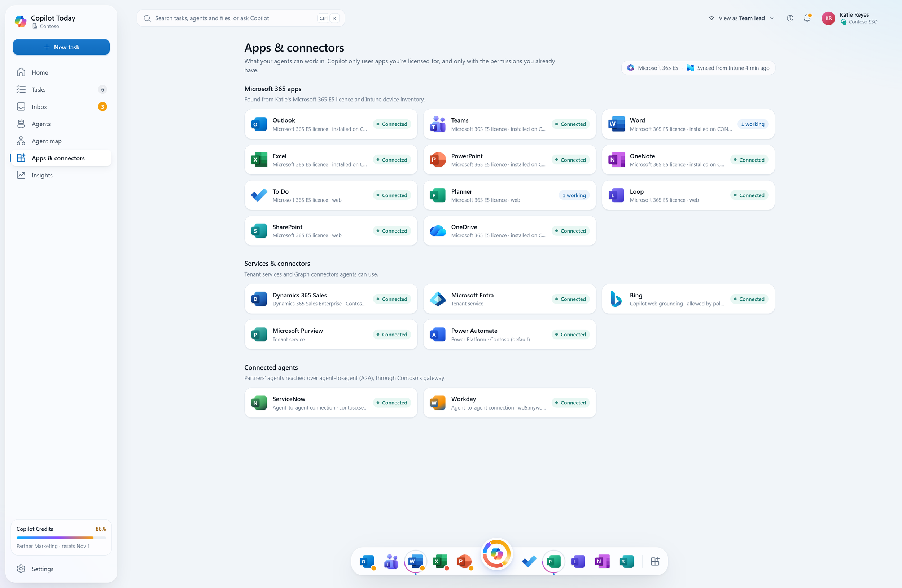Viewport: 902px width, 588px height.
Task: Click the central Copilot orb in dock
Action: [x=496, y=554]
